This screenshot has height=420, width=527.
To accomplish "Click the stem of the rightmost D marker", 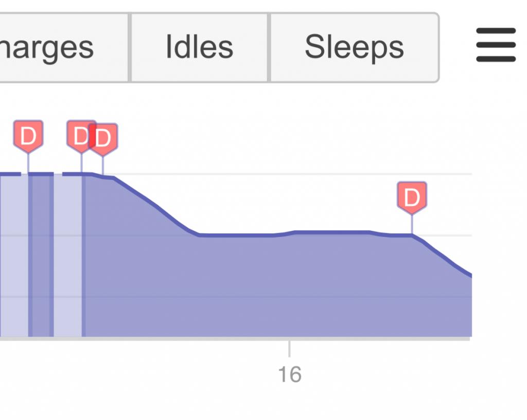I will (412, 224).
